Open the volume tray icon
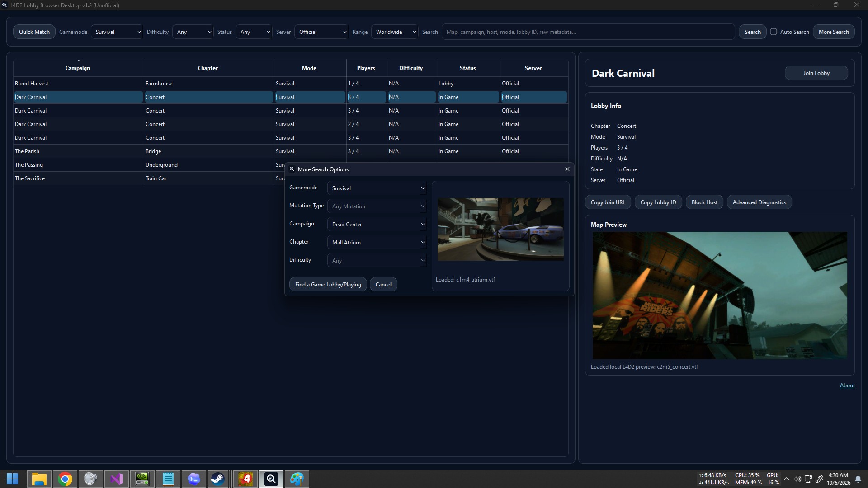Image resolution: width=868 pixels, height=488 pixels. tap(797, 479)
